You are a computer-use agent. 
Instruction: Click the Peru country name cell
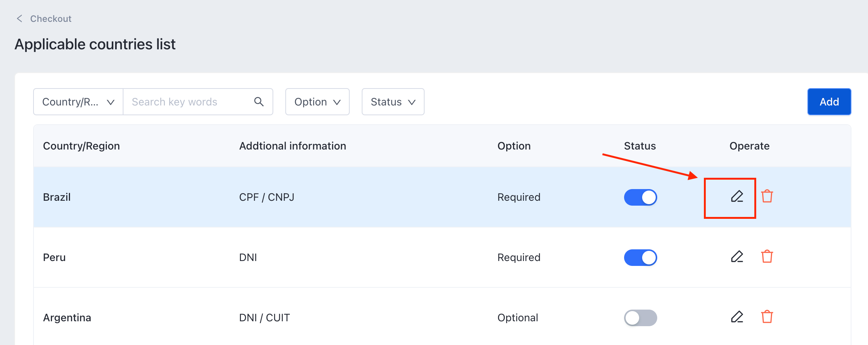pyautogui.click(x=55, y=258)
